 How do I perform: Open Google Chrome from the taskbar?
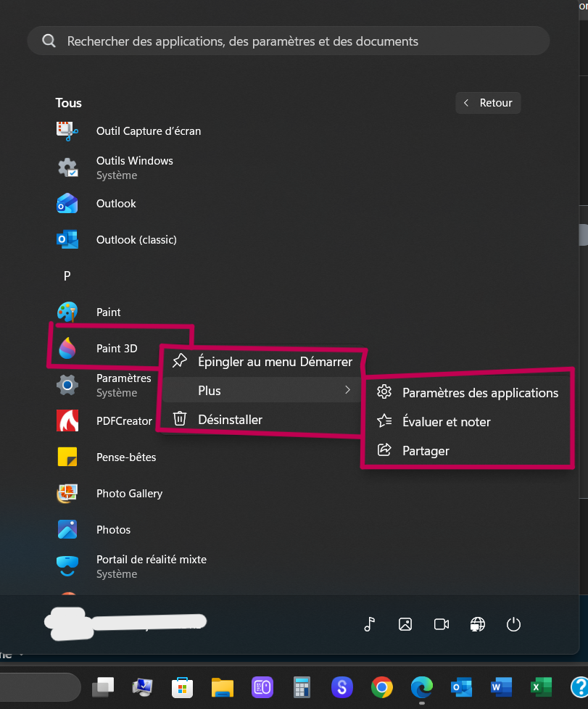pos(382,687)
